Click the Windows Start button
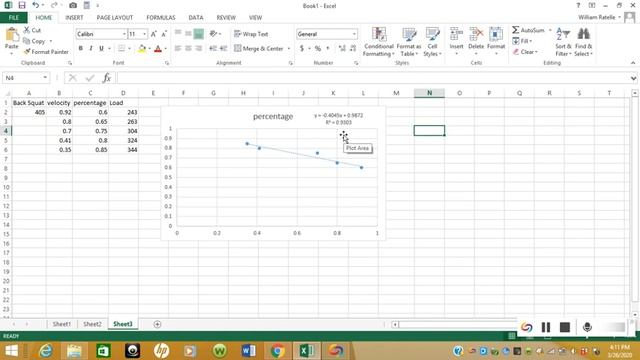 coord(11,351)
